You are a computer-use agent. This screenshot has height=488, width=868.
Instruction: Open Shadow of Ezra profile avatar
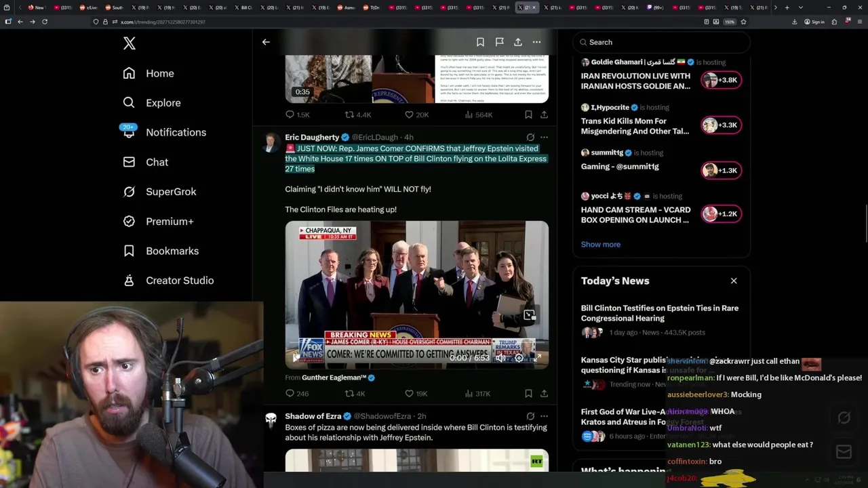tap(271, 422)
